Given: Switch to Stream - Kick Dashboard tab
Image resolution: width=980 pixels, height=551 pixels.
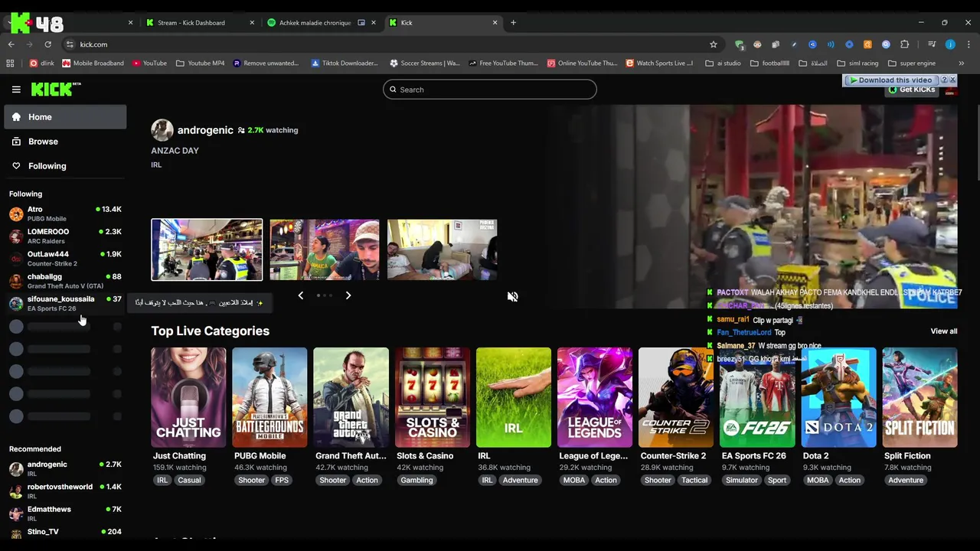Looking at the screenshot, I should pyautogui.click(x=199, y=23).
